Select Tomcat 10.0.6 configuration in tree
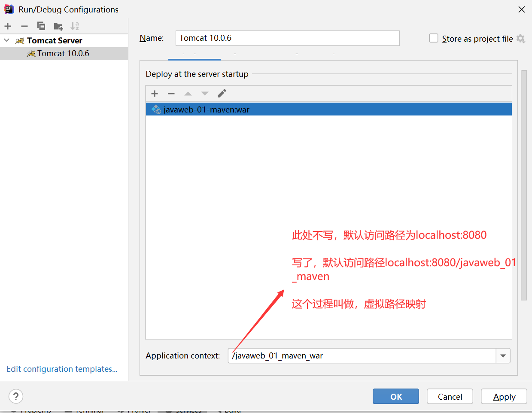This screenshot has width=532, height=413. point(64,54)
